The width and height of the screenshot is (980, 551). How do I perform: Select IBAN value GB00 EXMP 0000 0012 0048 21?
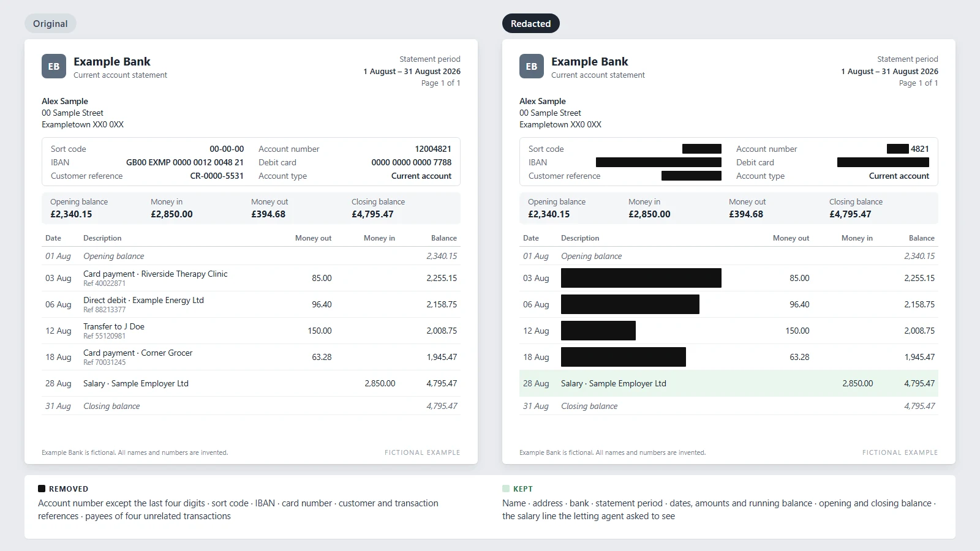[x=185, y=162]
